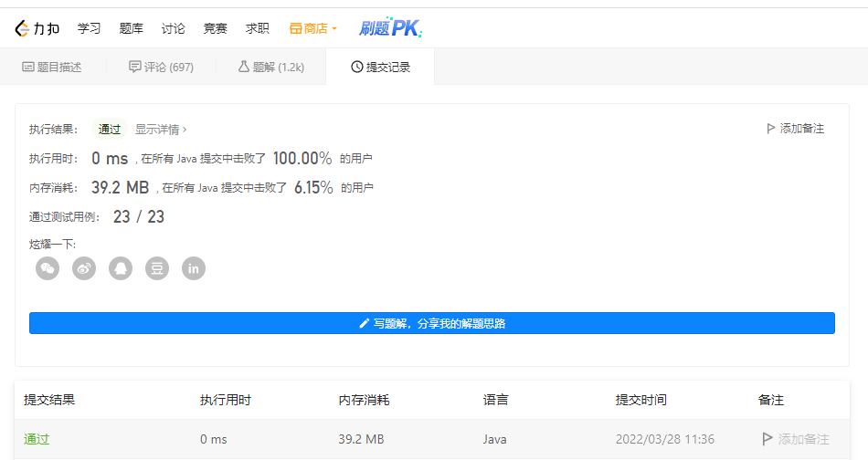Click the 备注 column header
The height and width of the screenshot is (460, 868).
771,400
